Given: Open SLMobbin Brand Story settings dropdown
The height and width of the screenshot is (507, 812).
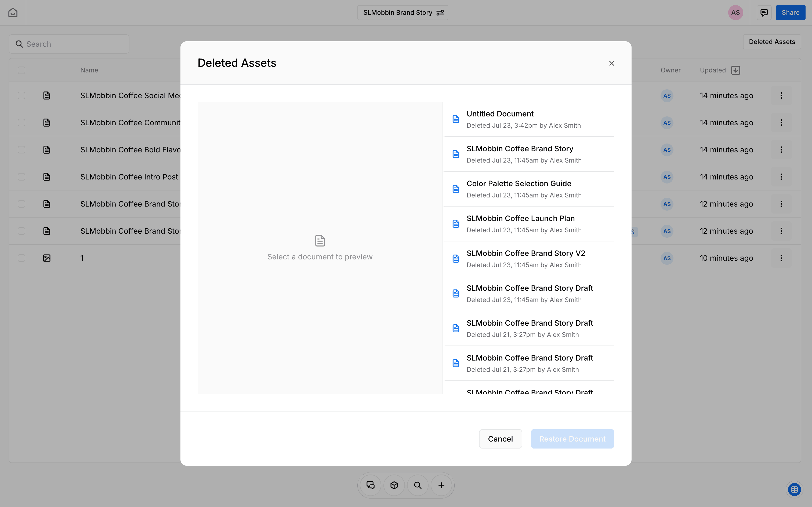Looking at the screenshot, I should (402, 13).
